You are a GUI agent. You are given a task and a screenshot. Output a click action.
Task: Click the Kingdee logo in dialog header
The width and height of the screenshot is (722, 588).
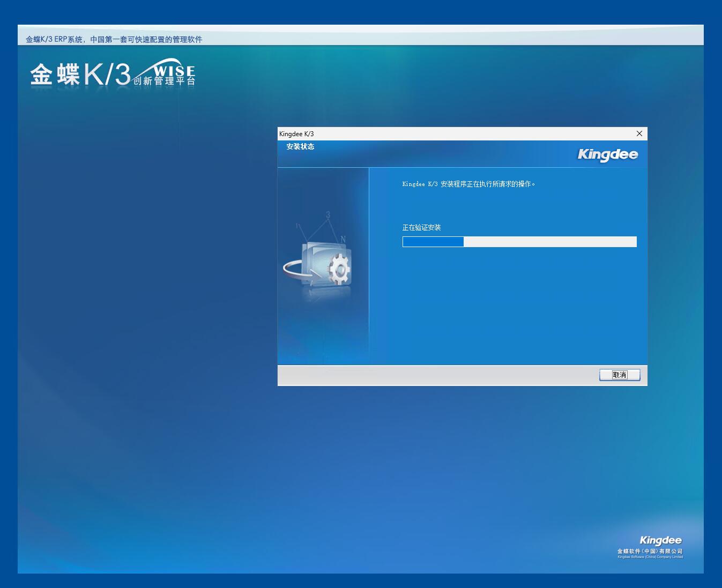pyautogui.click(x=608, y=154)
